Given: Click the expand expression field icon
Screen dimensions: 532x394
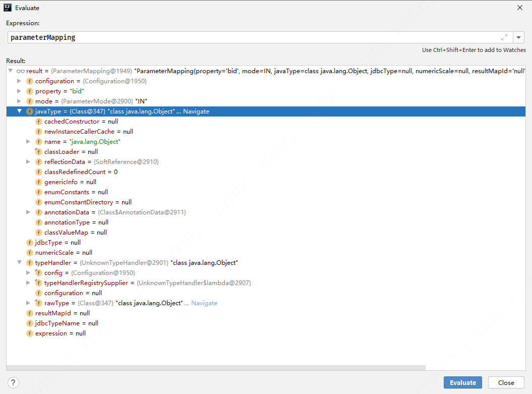Looking at the screenshot, I should click(504, 37).
